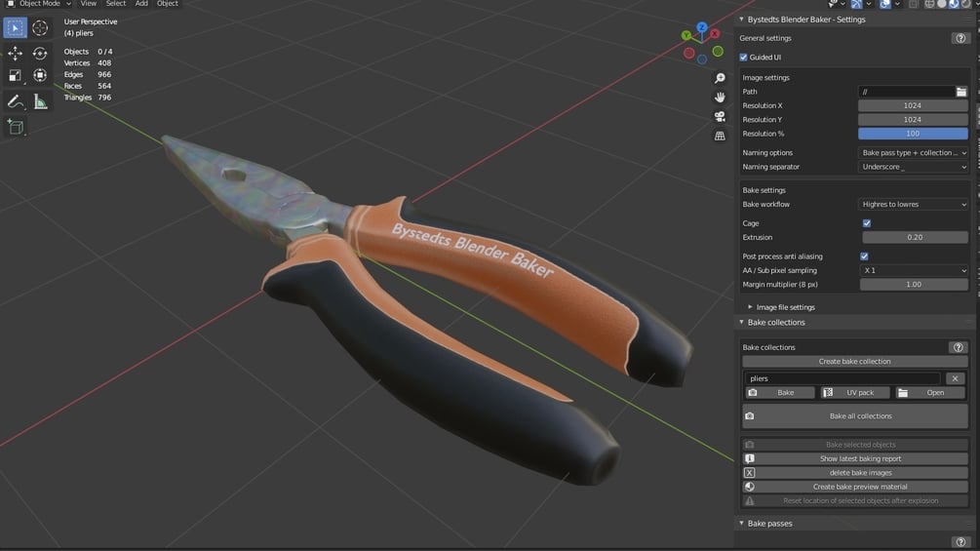Image resolution: width=980 pixels, height=551 pixels.
Task: Toggle the Cage checkbox
Action: (x=867, y=223)
